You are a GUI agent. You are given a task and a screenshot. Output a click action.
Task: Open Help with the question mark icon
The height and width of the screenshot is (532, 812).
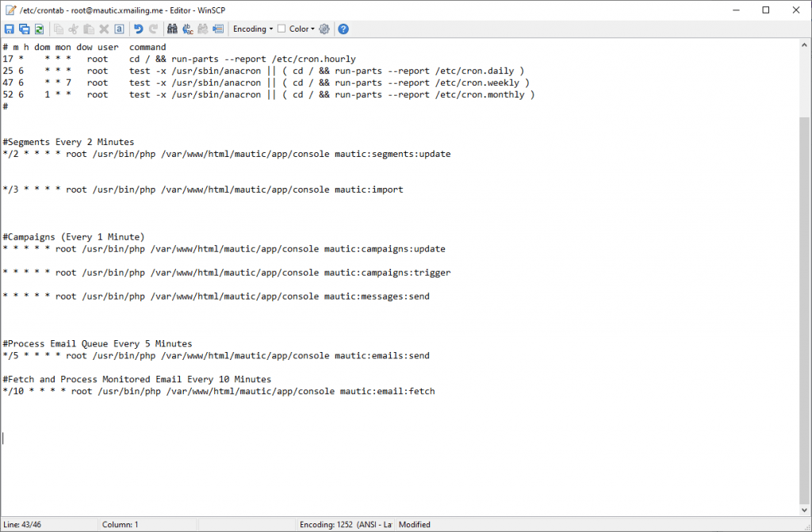(x=343, y=29)
